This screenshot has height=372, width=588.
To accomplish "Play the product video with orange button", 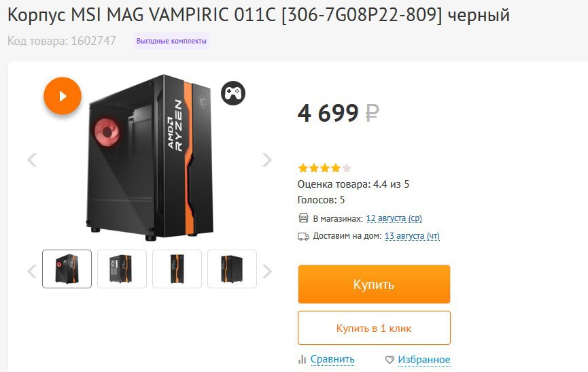I will tap(63, 96).
